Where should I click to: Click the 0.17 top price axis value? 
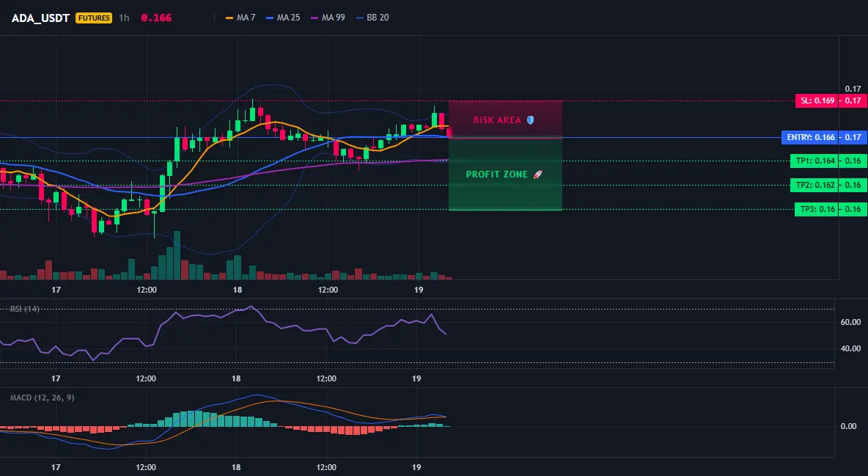tap(853, 89)
